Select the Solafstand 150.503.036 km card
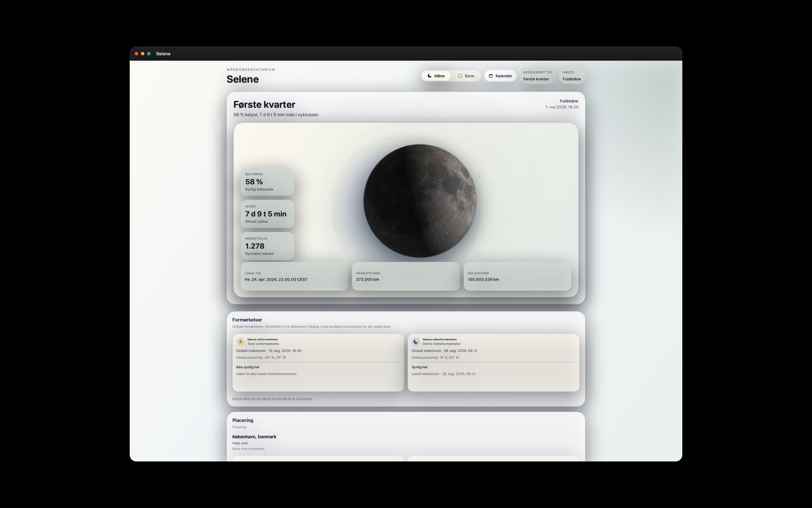 [517, 276]
